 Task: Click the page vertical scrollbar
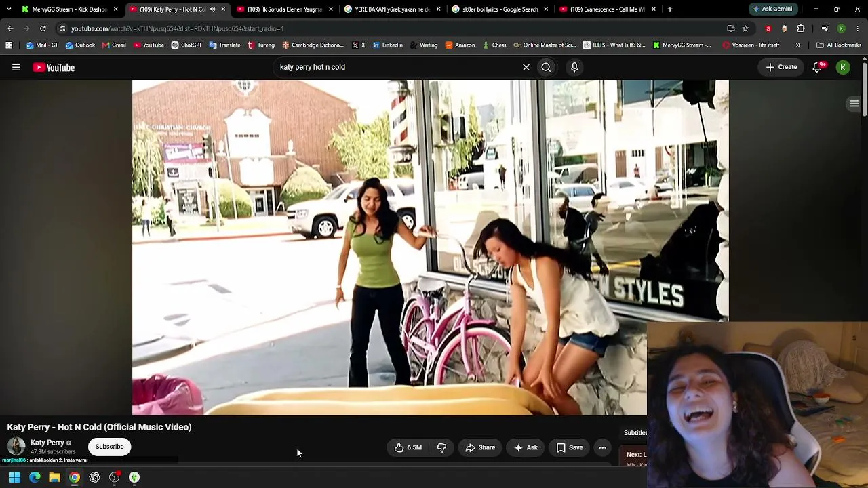(865, 88)
